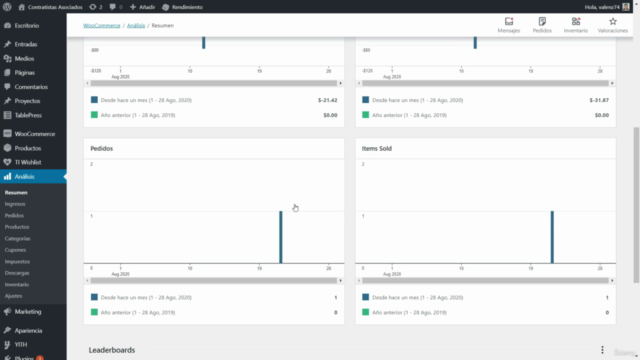
Task: Click the Items Sold chart horizontal scrollbar
Action: click(485, 280)
